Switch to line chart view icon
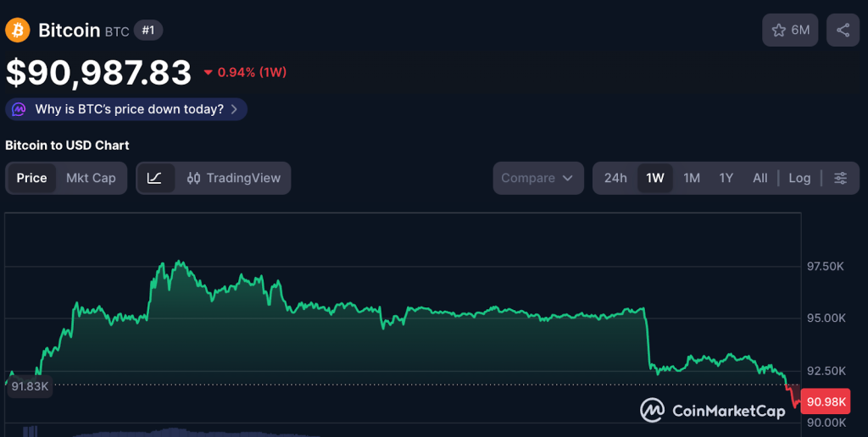868x437 pixels. point(155,178)
